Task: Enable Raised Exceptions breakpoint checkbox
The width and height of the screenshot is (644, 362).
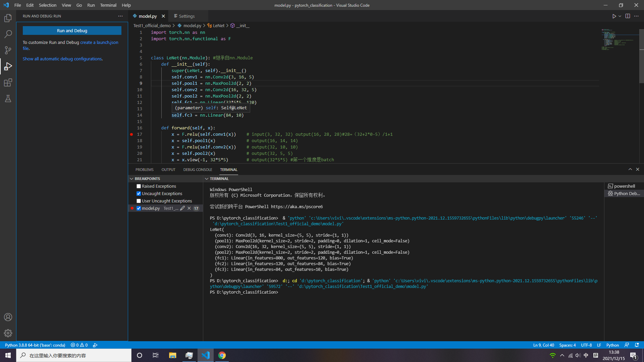Action: click(x=139, y=186)
